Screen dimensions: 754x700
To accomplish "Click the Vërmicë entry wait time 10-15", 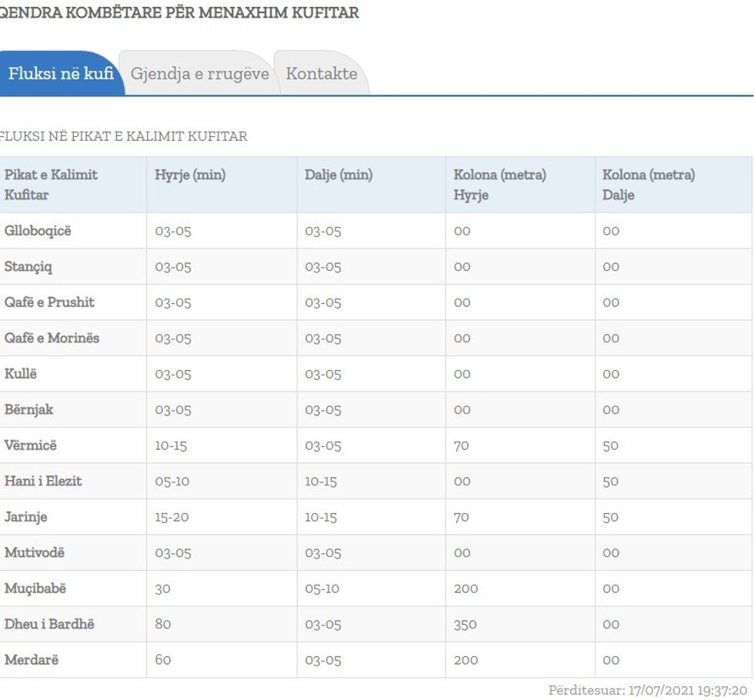I will coord(171,445).
